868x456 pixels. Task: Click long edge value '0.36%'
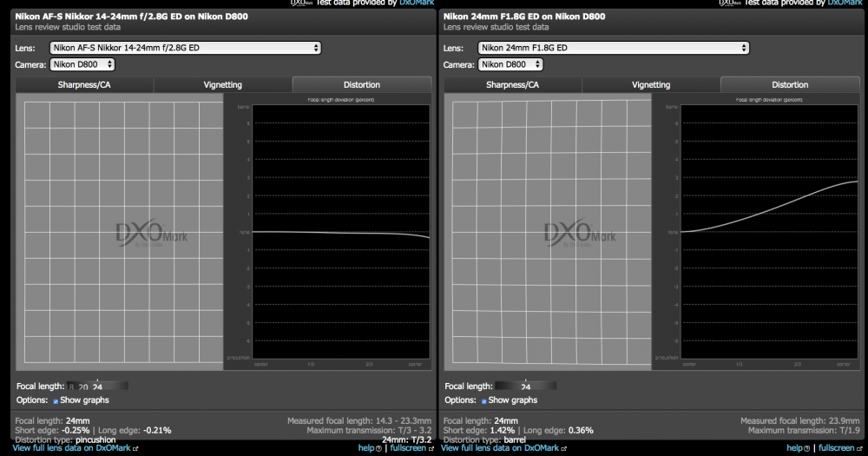(x=581, y=431)
